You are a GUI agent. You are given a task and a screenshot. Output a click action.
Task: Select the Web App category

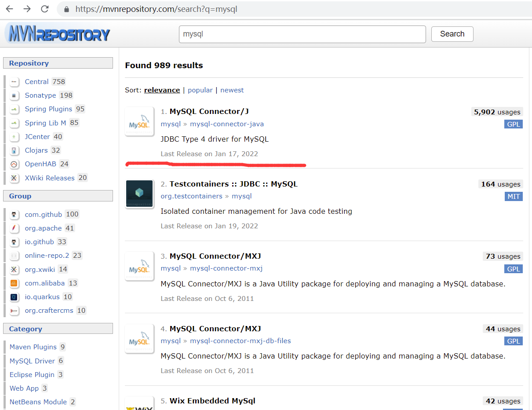click(x=24, y=388)
